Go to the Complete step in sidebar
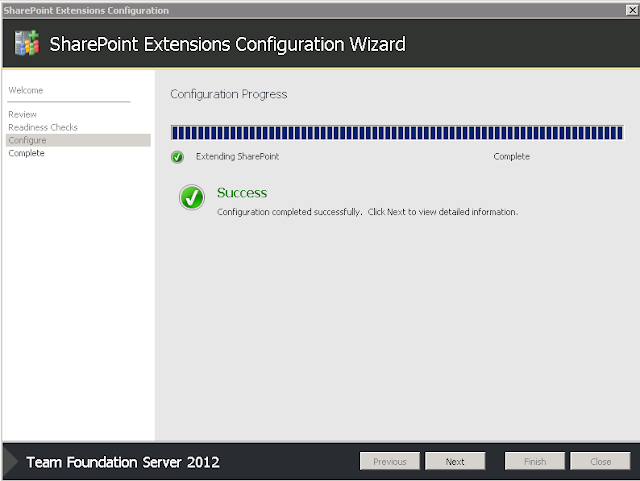 [27, 153]
